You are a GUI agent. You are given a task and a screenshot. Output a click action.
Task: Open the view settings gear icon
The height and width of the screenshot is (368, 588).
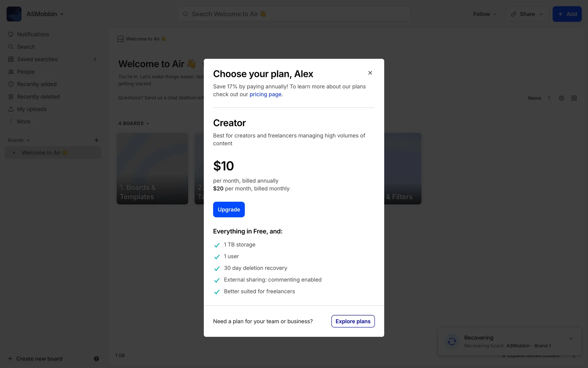(x=561, y=98)
